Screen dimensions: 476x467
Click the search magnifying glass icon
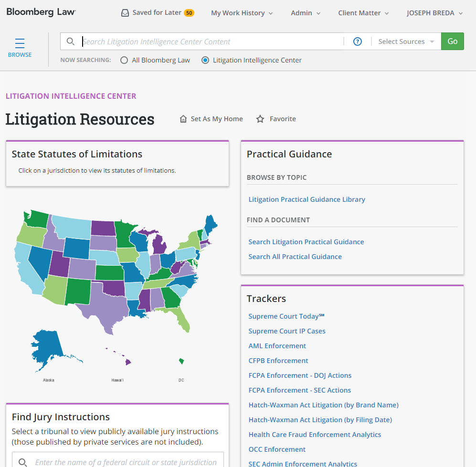pos(71,42)
